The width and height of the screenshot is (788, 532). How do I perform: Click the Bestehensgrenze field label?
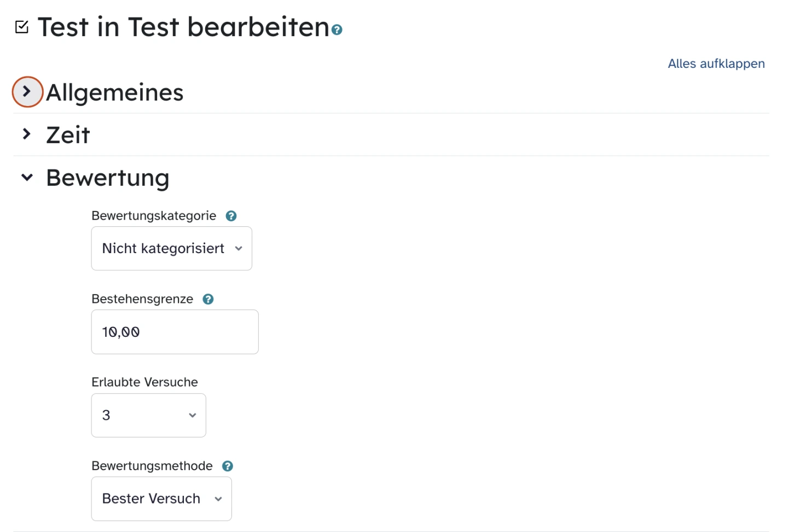click(x=142, y=299)
